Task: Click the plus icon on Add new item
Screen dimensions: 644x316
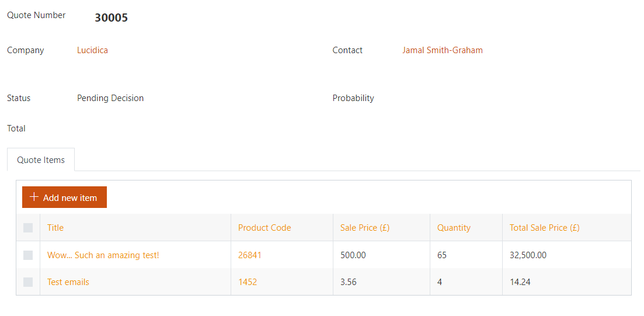Action: coord(34,197)
